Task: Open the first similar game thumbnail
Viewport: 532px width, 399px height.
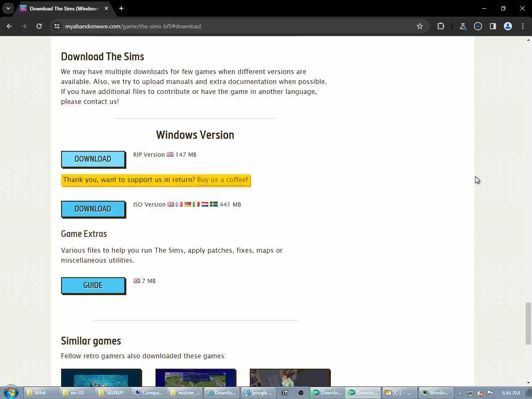Action: pos(101,377)
